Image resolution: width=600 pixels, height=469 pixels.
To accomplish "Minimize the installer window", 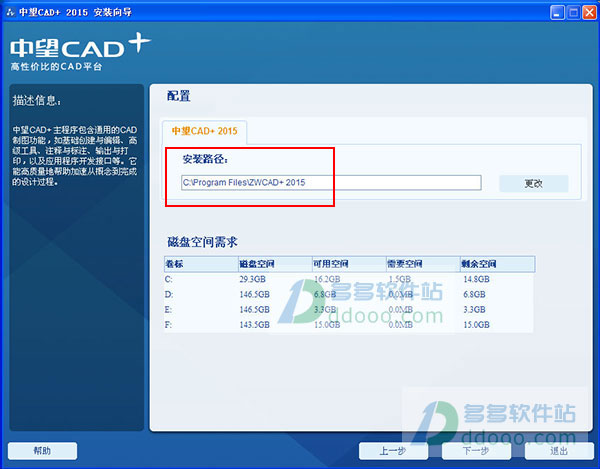I will pyautogui.click(x=557, y=13).
